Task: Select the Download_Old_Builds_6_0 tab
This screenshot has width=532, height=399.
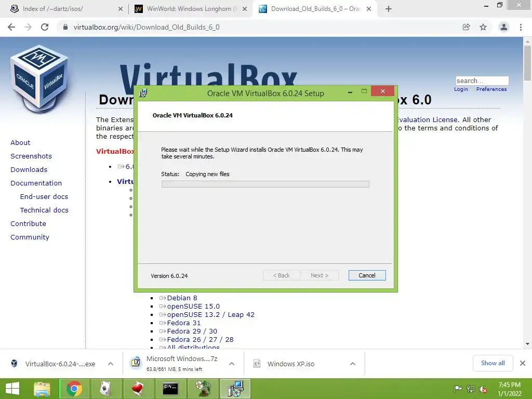Action: (x=314, y=9)
